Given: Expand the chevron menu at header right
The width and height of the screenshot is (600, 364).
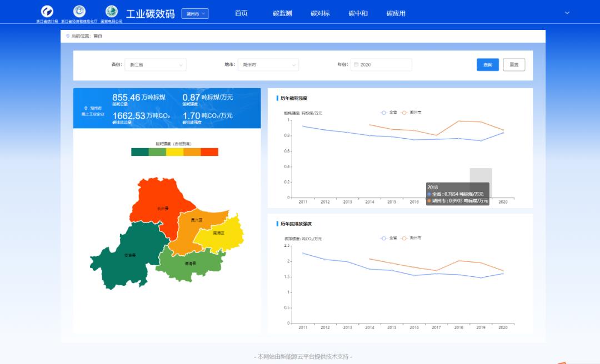Looking at the screenshot, I should (567, 13).
